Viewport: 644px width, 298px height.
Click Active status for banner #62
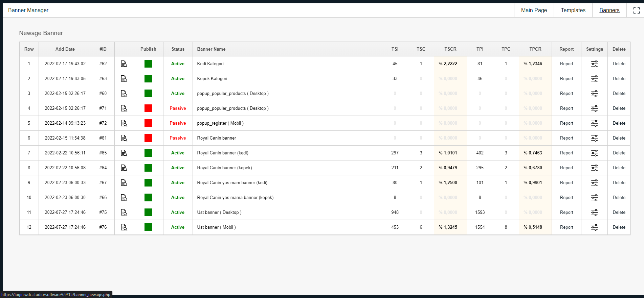click(178, 64)
